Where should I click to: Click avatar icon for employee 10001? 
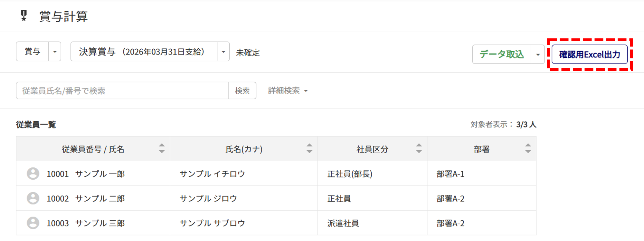(33, 174)
